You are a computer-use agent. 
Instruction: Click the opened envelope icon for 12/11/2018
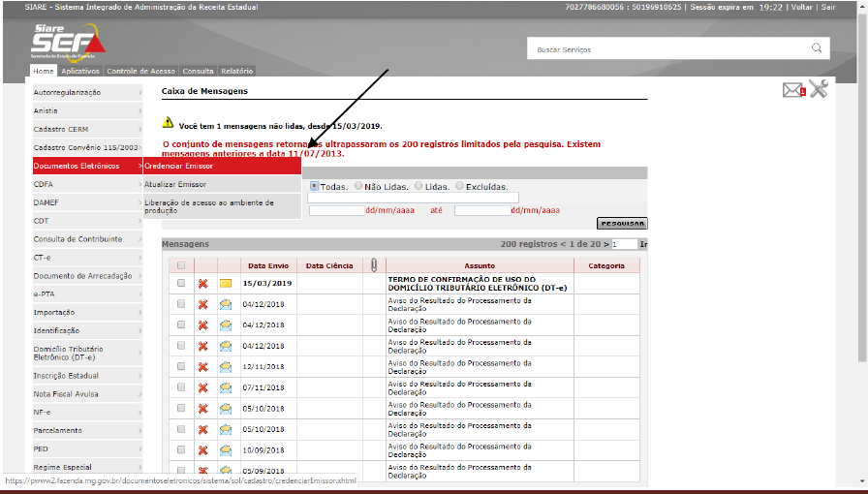coord(226,366)
